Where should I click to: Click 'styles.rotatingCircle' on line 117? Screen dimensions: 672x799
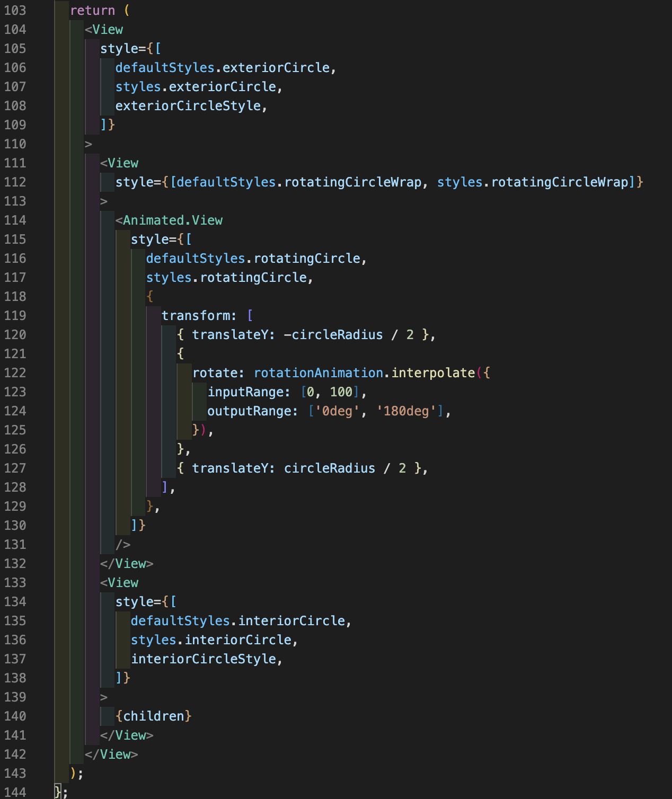click(x=226, y=277)
